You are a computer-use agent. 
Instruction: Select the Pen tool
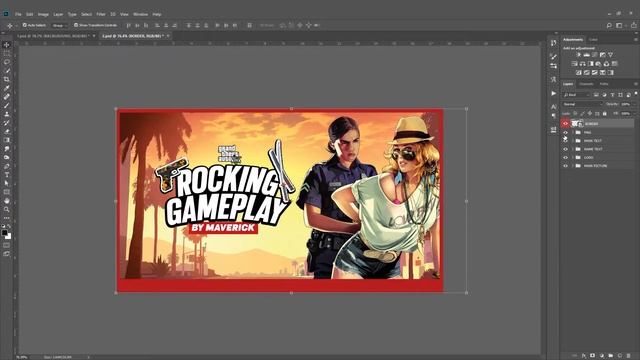click(x=7, y=166)
